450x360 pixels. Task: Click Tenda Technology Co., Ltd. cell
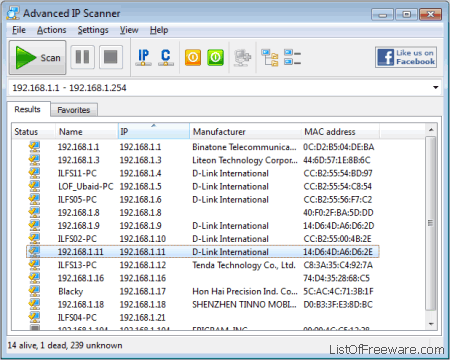[x=244, y=265]
